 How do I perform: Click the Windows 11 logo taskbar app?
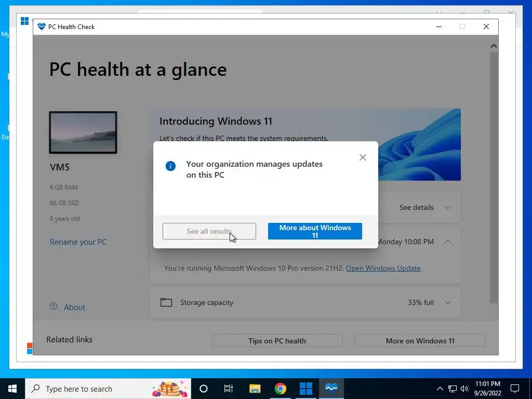coord(305,389)
